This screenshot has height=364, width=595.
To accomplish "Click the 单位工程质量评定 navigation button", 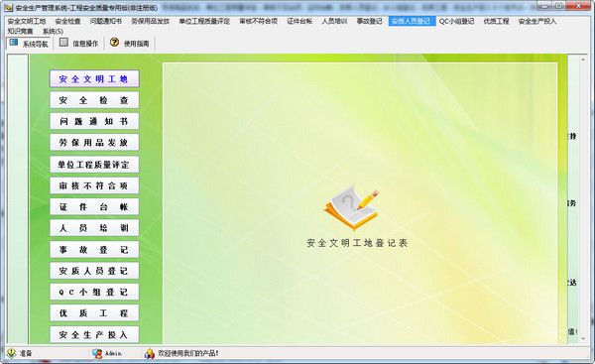I will [94, 165].
